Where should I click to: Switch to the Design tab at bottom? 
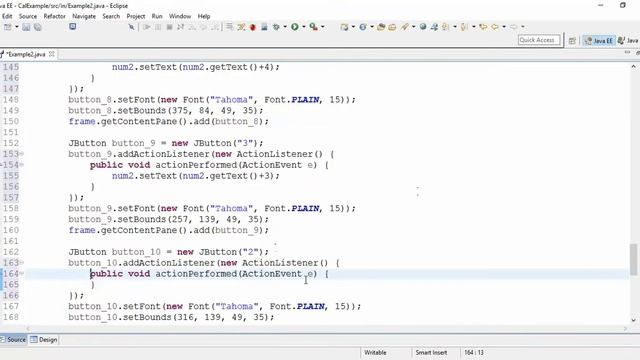point(44,340)
